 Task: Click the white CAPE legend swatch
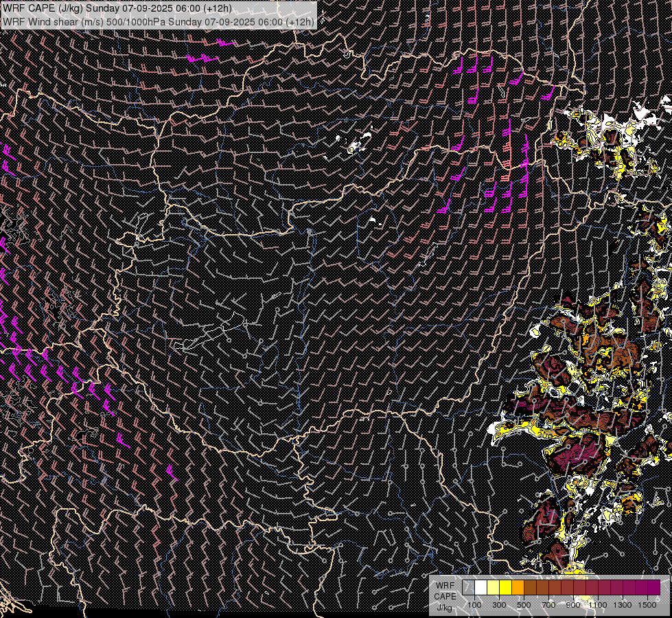(481, 587)
